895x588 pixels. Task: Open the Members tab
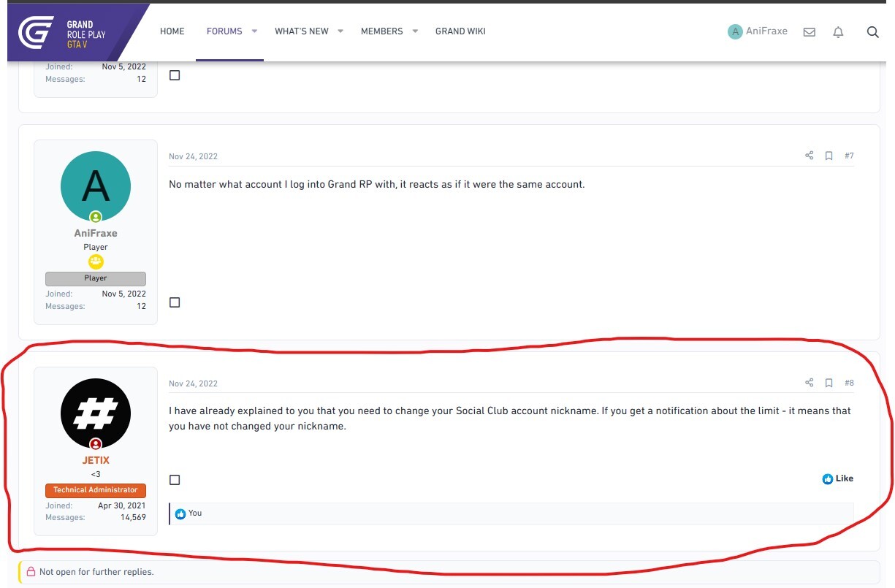point(382,31)
